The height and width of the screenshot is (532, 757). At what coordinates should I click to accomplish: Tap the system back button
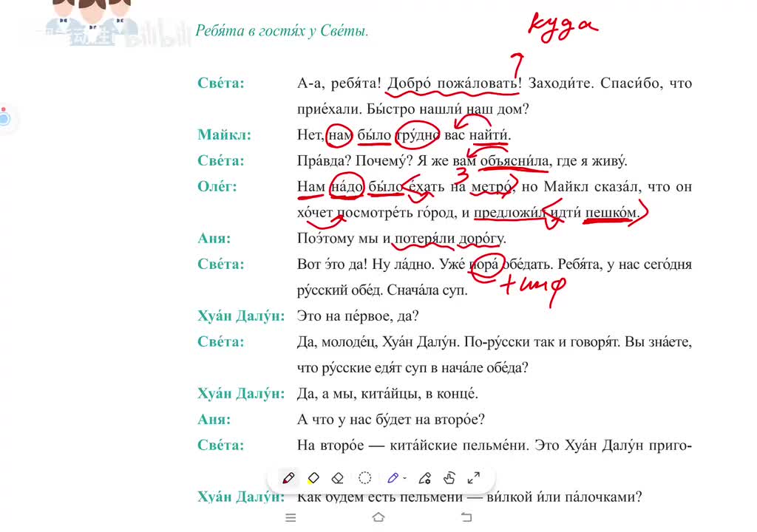click(466, 517)
